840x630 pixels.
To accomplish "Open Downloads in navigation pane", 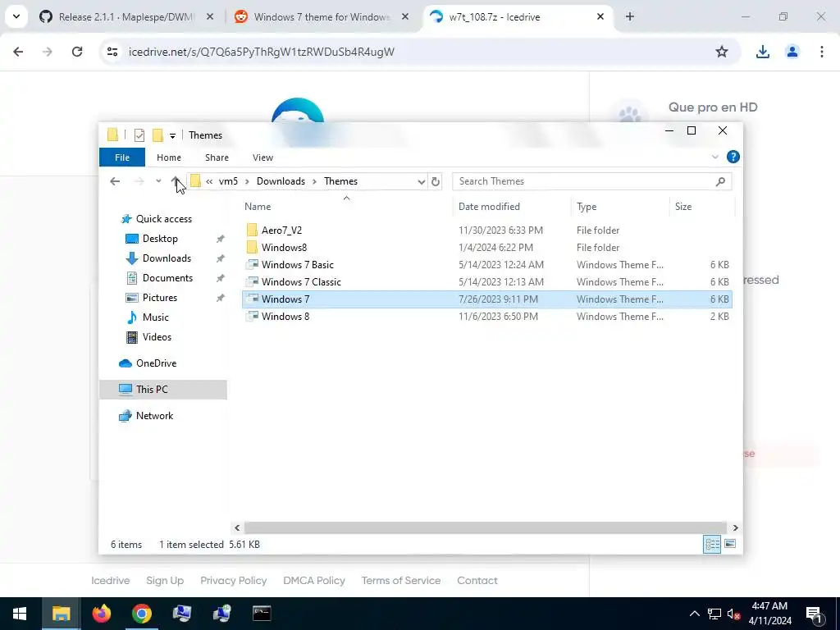I will pos(167,258).
